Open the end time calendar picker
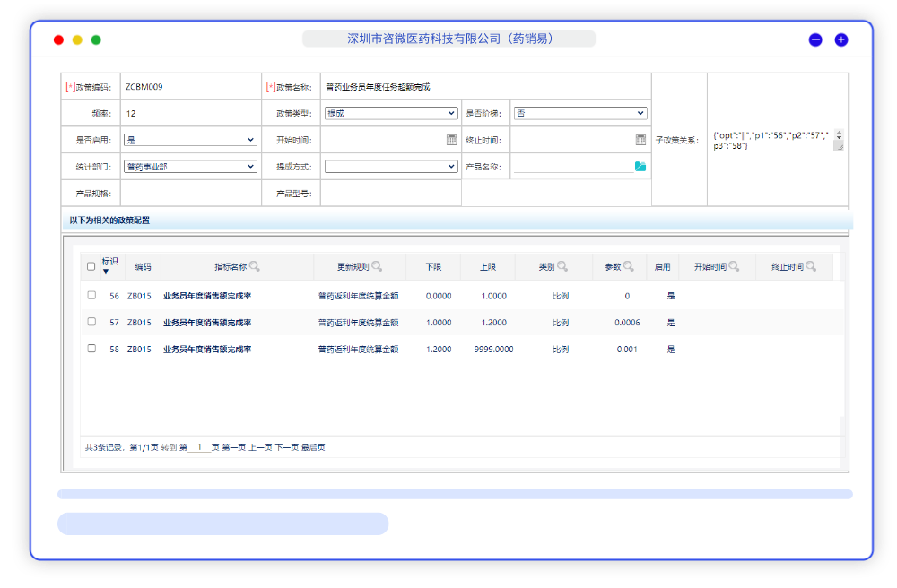 pos(640,140)
